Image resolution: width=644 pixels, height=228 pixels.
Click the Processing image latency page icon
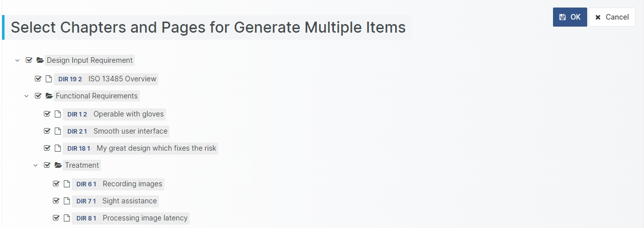click(67, 218)
